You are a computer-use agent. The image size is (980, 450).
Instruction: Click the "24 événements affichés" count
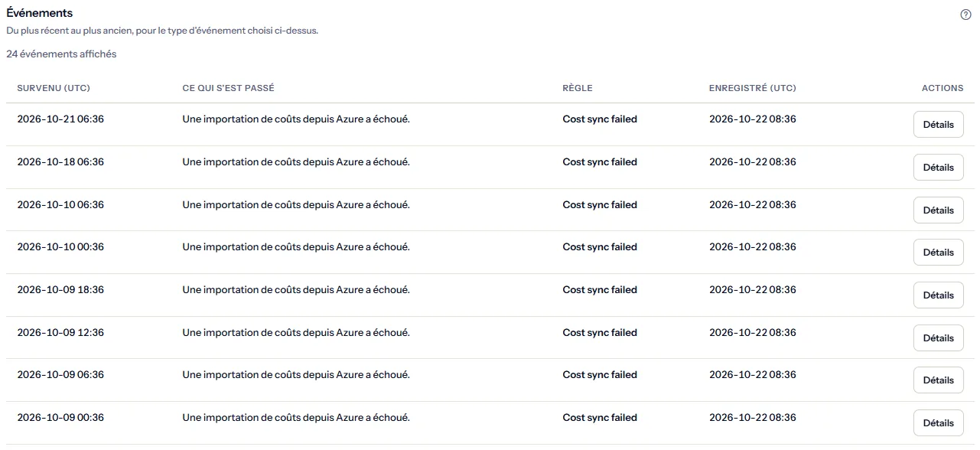pos(61,54)
